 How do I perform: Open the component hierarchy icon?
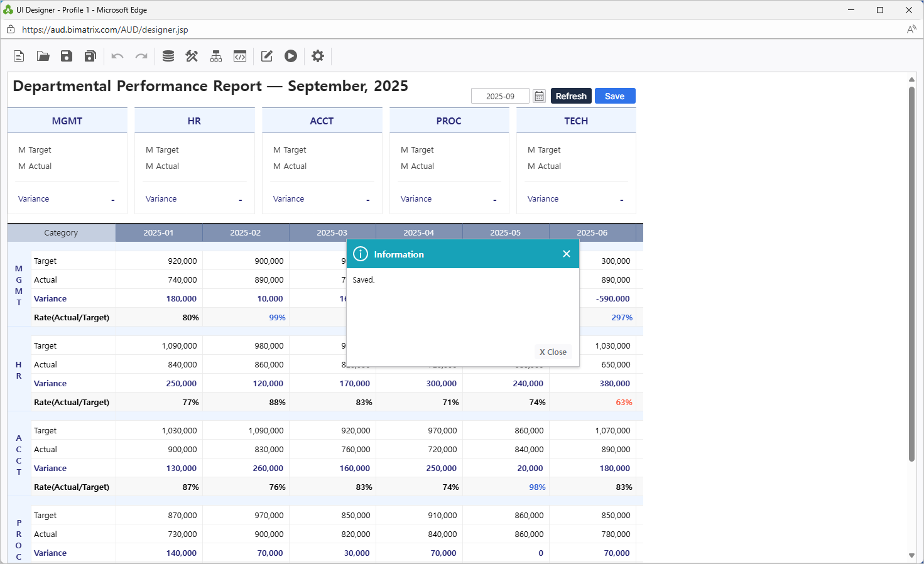[x=215, y=56]
